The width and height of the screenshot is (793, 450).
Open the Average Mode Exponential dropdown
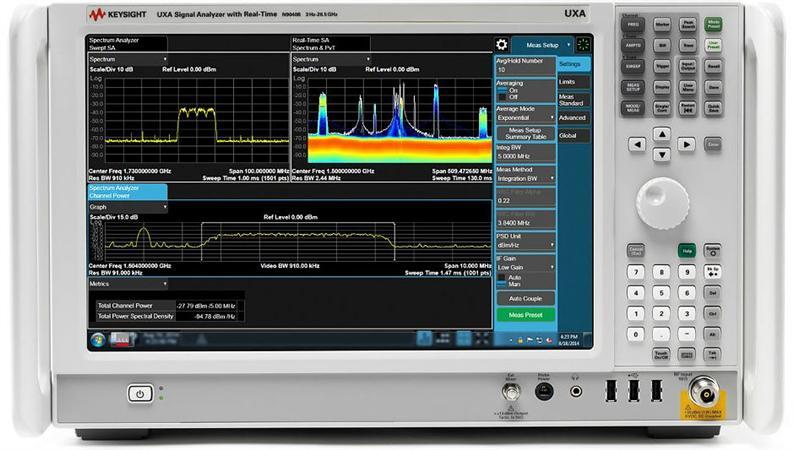click(525, 118)
